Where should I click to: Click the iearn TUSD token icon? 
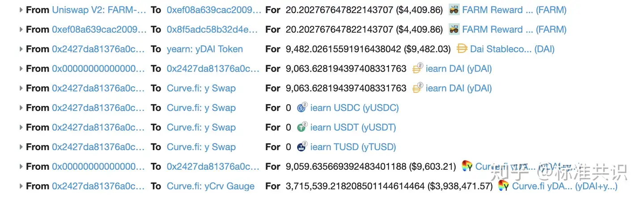point(302,147)
